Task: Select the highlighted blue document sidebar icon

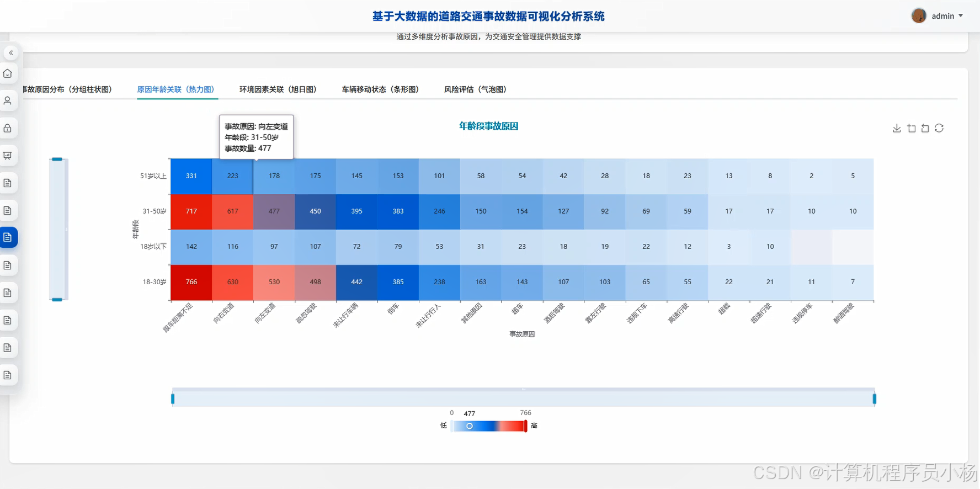Action: [x=8, y=237]
